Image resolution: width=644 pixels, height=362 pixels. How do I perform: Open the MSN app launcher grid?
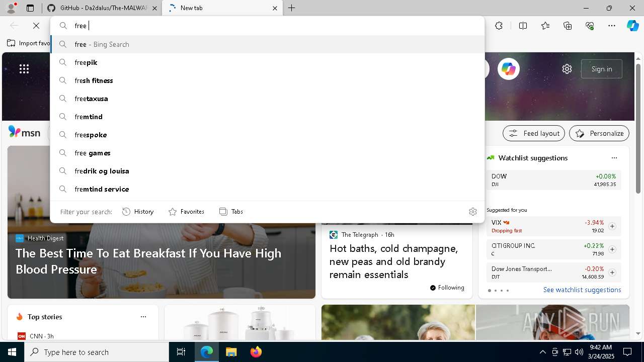tap(24, 69)
